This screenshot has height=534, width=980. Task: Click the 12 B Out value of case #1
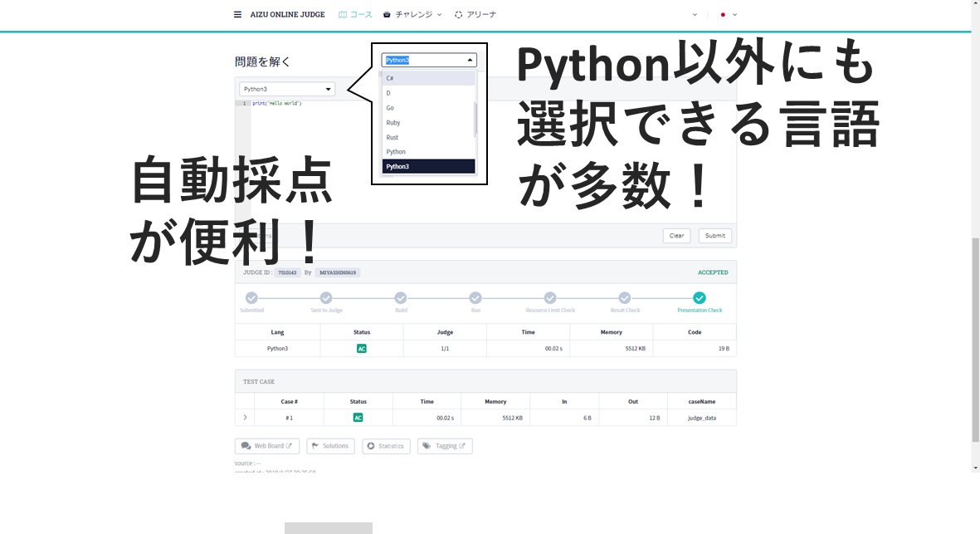point(655,418)
